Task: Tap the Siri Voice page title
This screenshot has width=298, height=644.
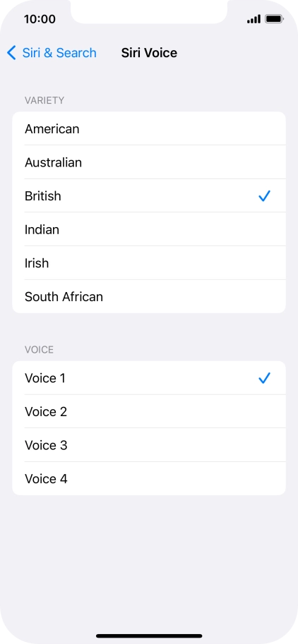Action: (x=149, y=53)
